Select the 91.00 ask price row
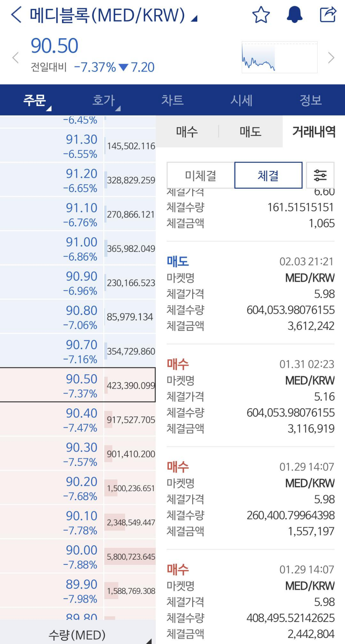This screenshot has height=644, width=345. (x=78, y=249)
